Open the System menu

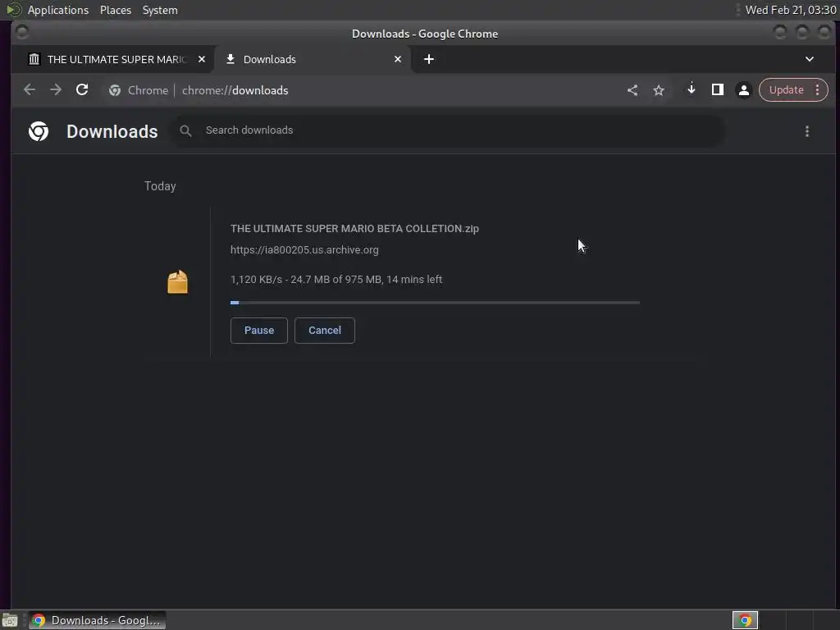(x=160, y=10)
